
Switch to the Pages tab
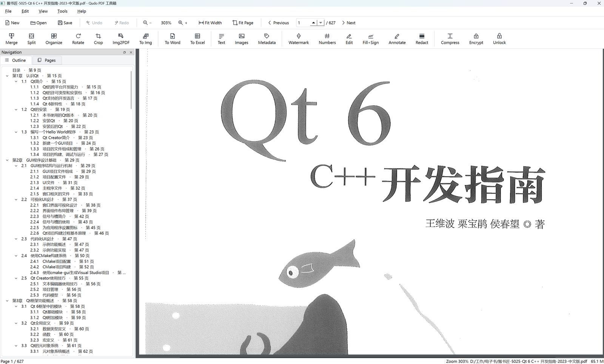click(47, 60)
